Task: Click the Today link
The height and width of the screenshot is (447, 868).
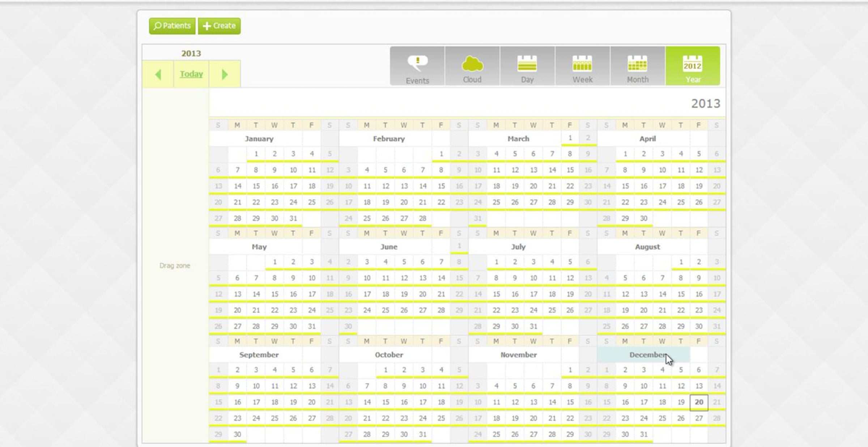Action: 191,74
